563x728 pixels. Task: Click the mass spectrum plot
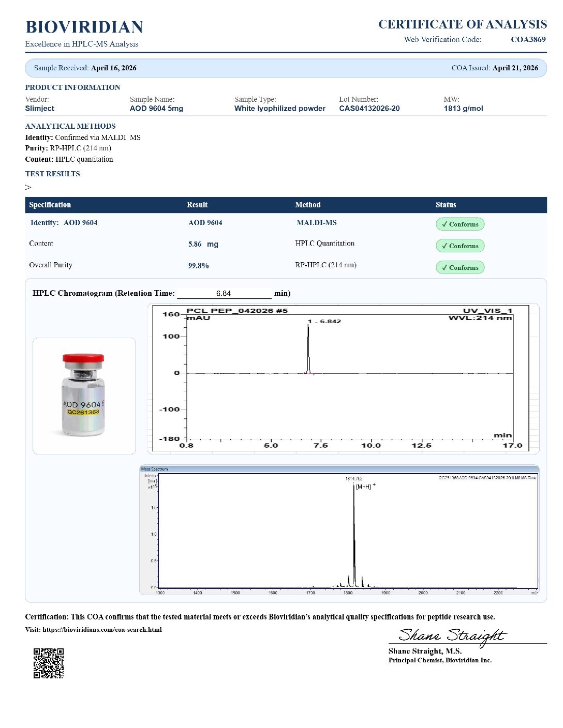coord(339,530)
